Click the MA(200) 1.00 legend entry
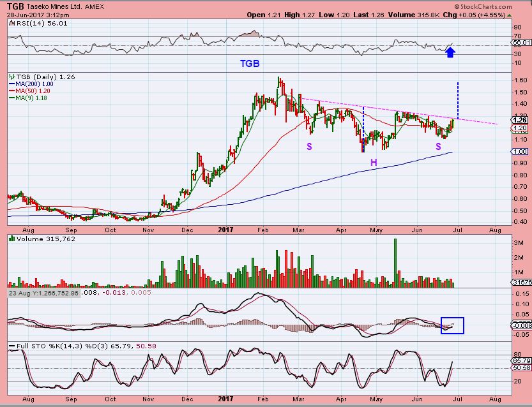 (x=34, y=84)
